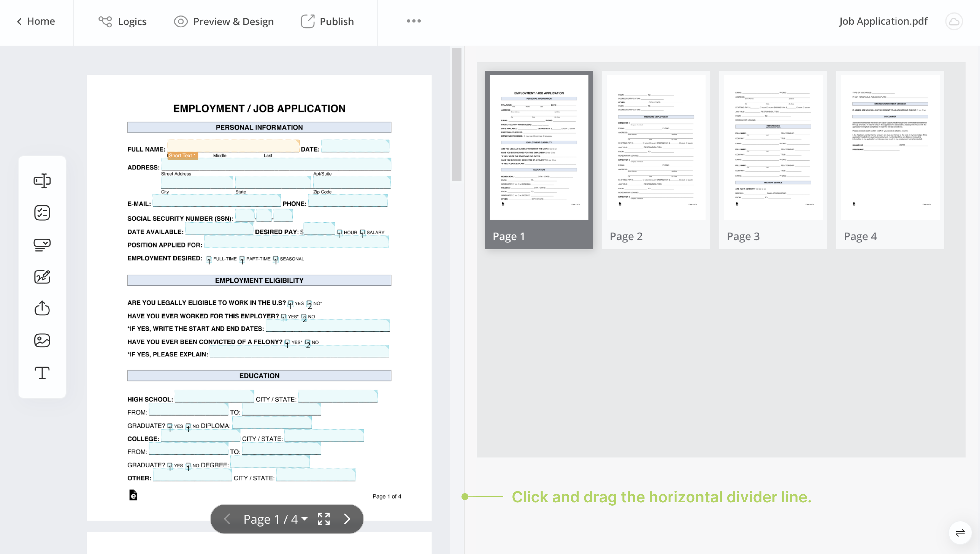Select the file upload field tool

pos(42,309)
